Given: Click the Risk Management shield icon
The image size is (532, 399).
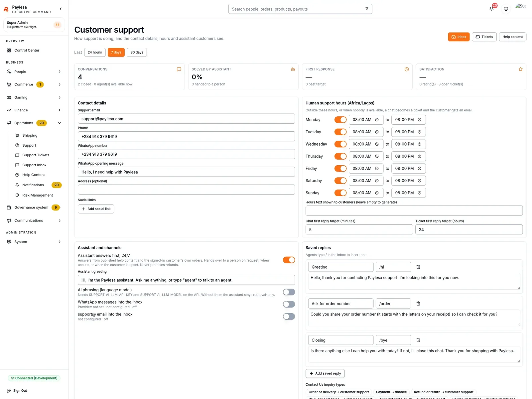Looking at the screenshot, I should coord(17,196).
